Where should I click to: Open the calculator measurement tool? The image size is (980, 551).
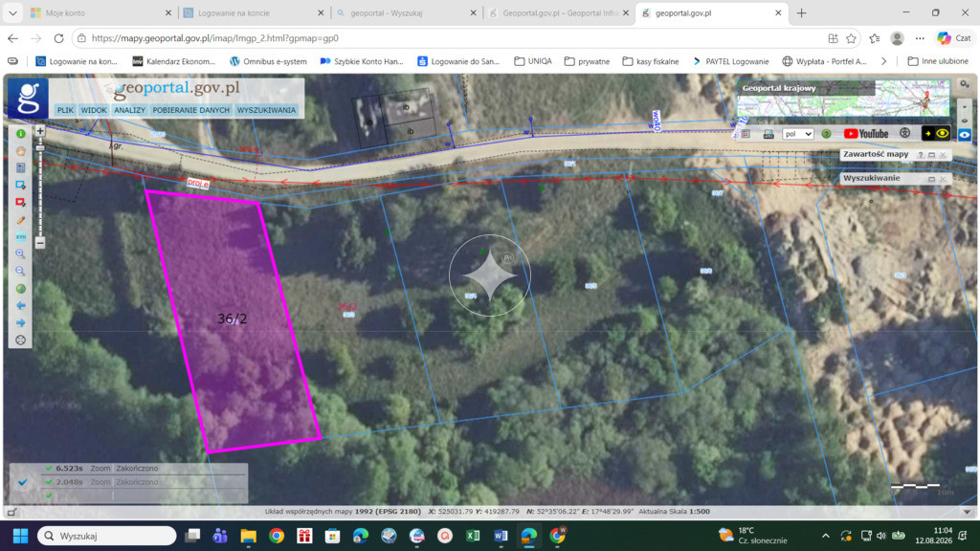tap(21, 168)
